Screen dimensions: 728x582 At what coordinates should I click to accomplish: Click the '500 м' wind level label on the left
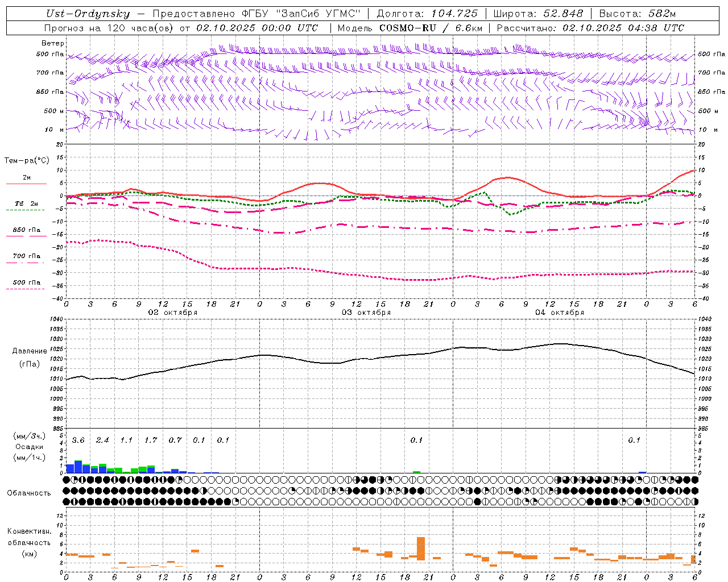point(54,111)
